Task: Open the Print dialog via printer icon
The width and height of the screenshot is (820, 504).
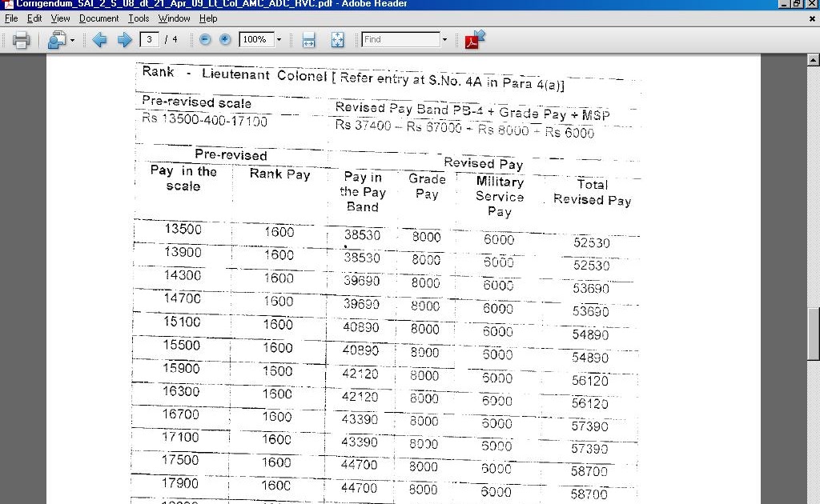Action: click(21, 39)
